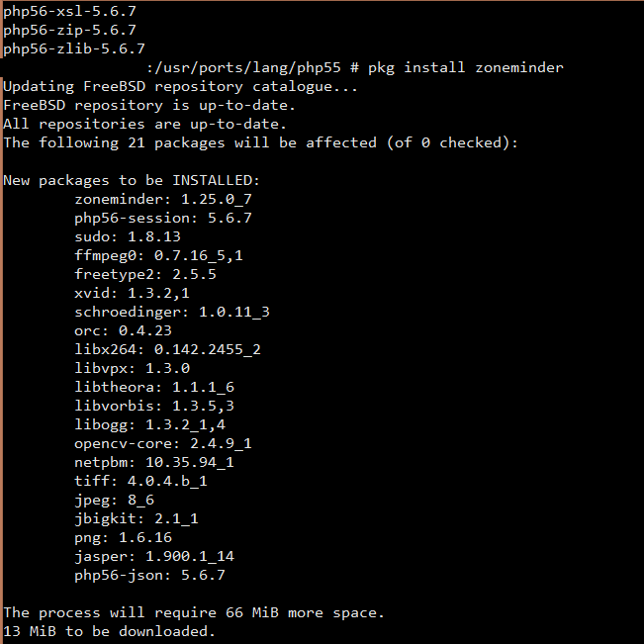Click the php56-json: 5.6.7 line
Image resolution: width=644 pixels, height=644 pixels.
point(149,575)
